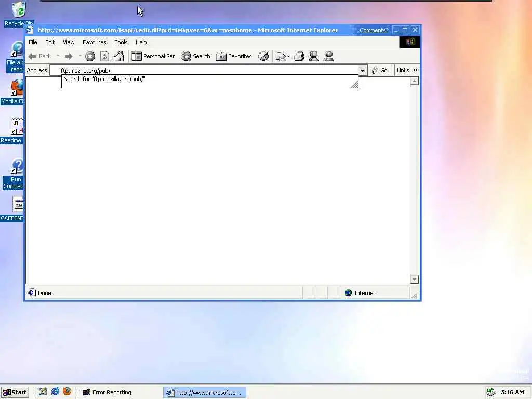Go to the home page via Home icon
This screenshot has height=399, width=532.
[119, 56]
